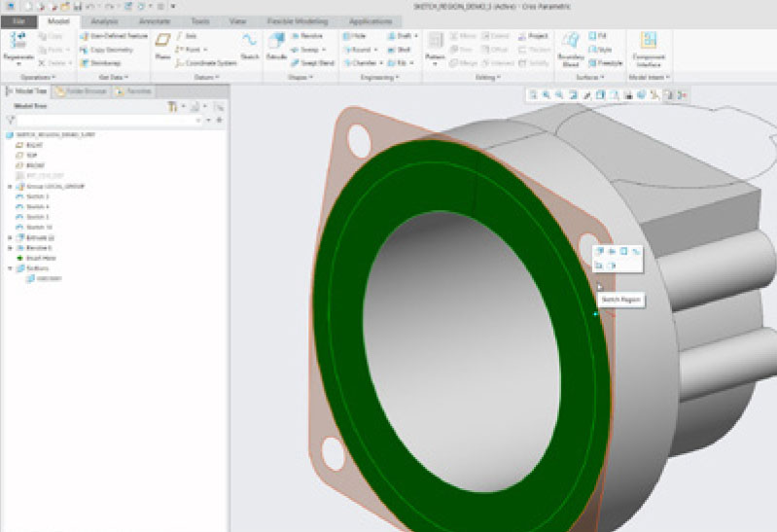Expand the Group tree node
Screen dimensions: 777x532
click(x=10, y=187)
